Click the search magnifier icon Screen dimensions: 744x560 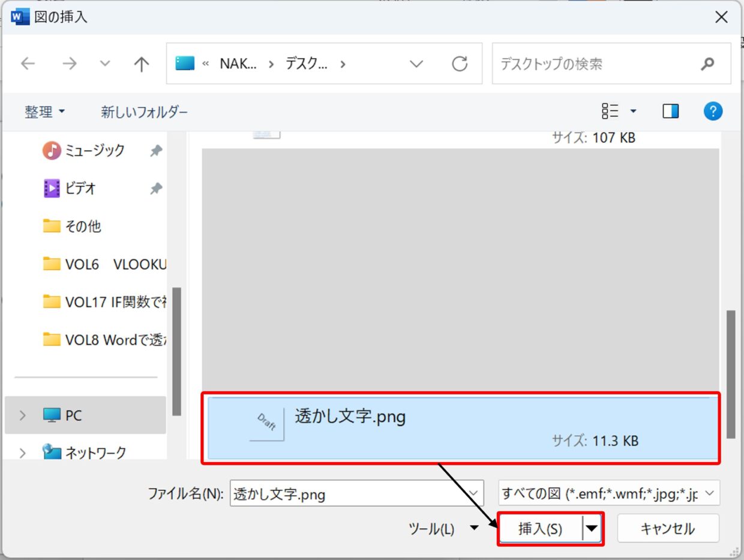708,64
